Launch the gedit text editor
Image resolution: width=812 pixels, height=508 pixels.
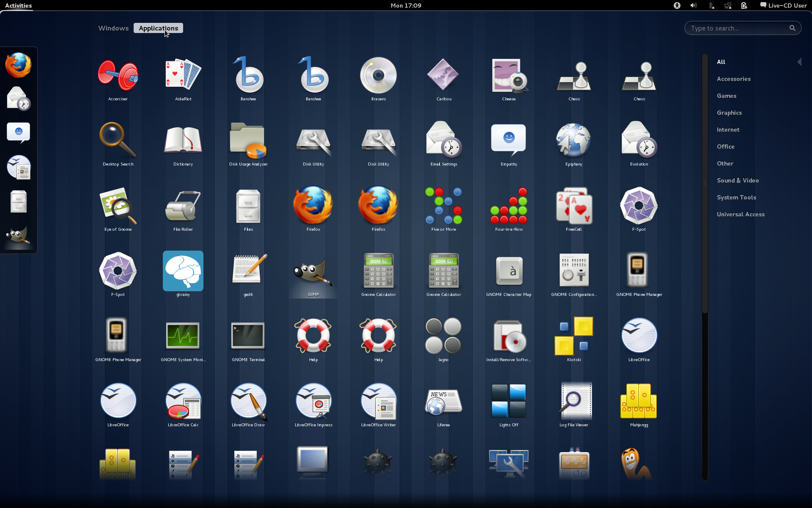point(248,275)
